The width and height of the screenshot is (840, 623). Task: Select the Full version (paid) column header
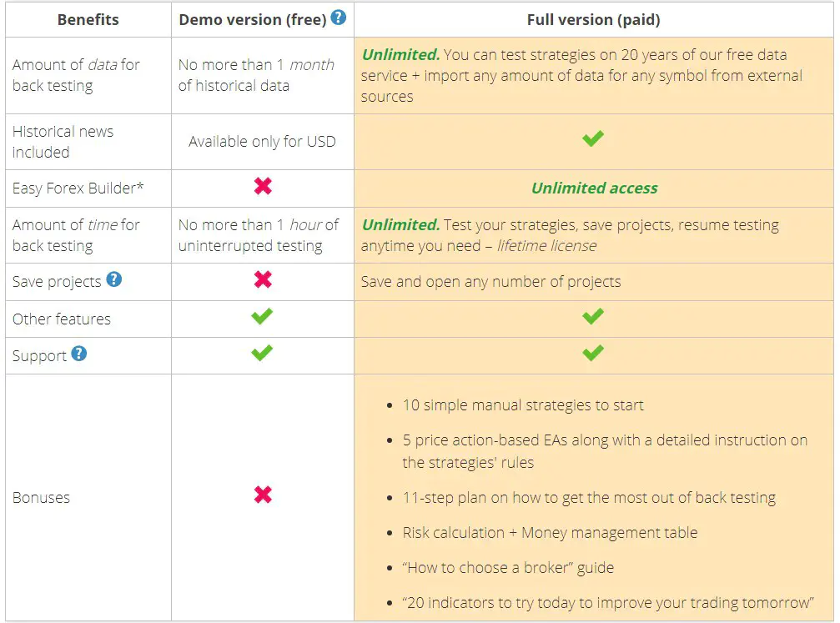[x=594, y=20]
